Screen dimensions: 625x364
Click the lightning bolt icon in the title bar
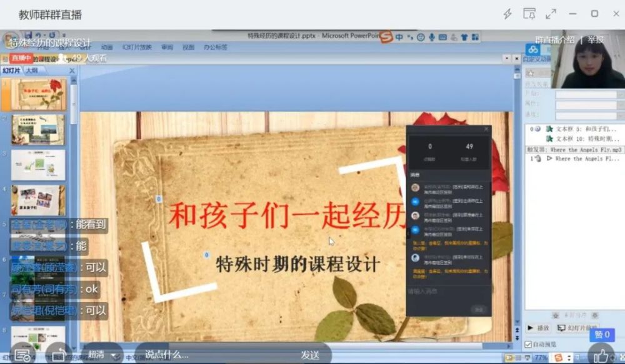tap(507, 14)
